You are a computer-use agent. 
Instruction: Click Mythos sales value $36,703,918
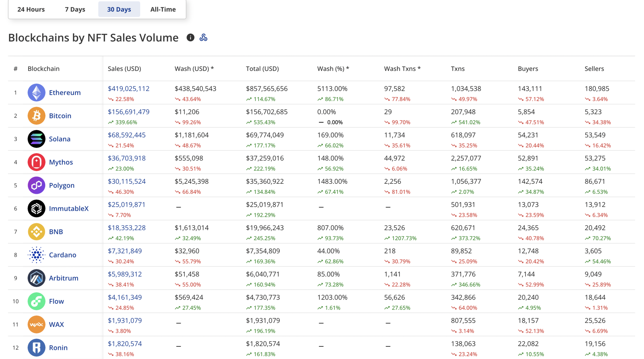tap(127, 158)
